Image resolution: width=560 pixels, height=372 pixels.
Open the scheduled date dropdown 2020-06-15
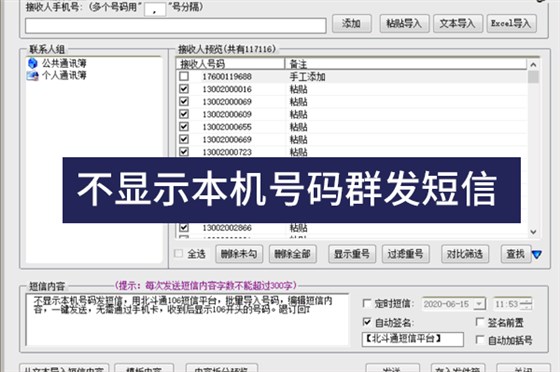pyautogui.click(x=479, y=304)
